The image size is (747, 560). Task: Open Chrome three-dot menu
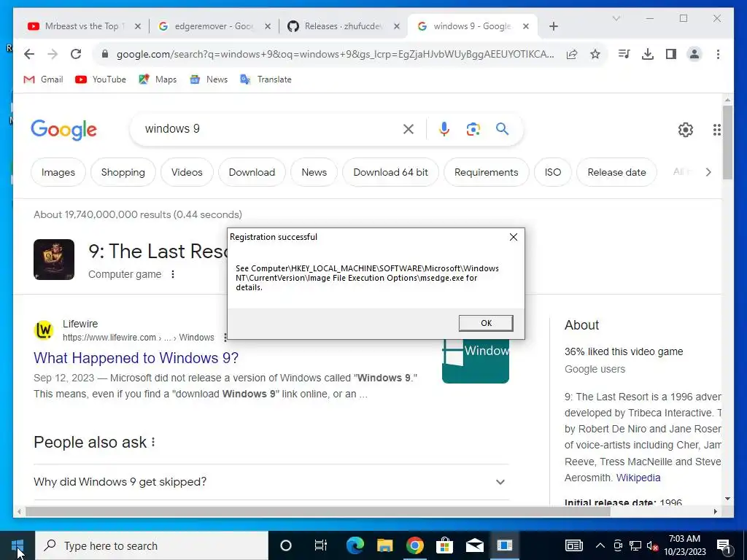(718, 54)
